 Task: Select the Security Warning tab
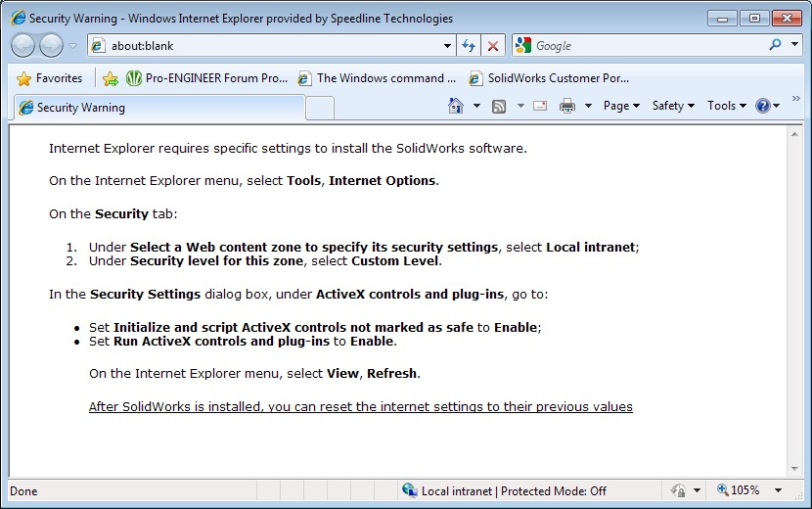point(158,108)
